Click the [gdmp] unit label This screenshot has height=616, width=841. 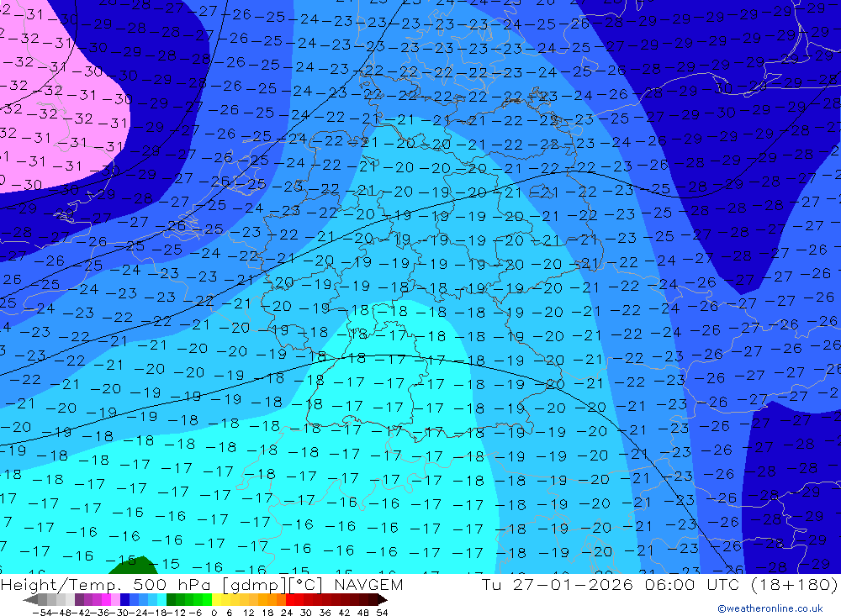256,585
